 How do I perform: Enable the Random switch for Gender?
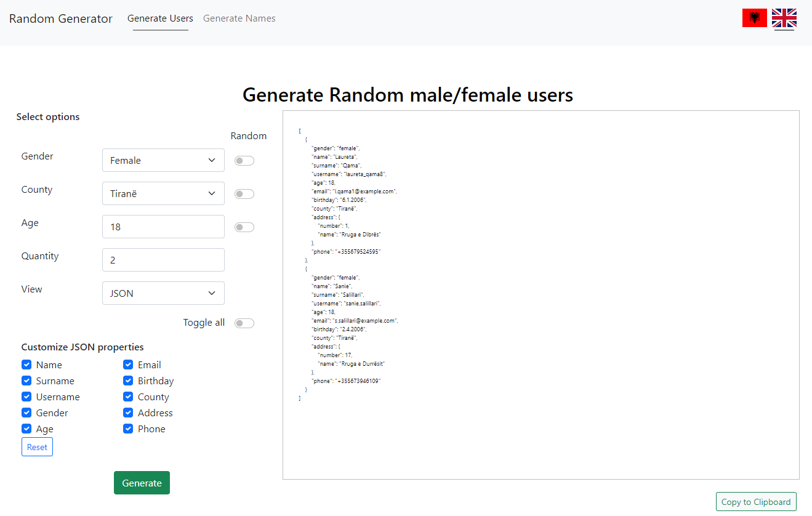(244, 161)
